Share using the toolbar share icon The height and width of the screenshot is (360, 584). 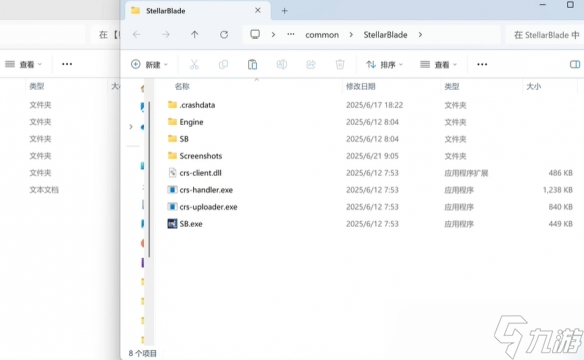point(311,64)
